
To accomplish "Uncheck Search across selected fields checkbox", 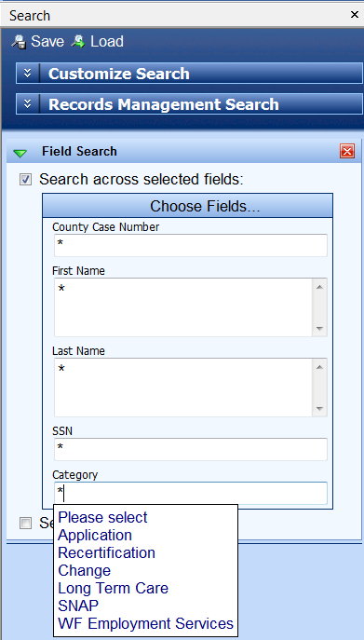I will 25,180.
